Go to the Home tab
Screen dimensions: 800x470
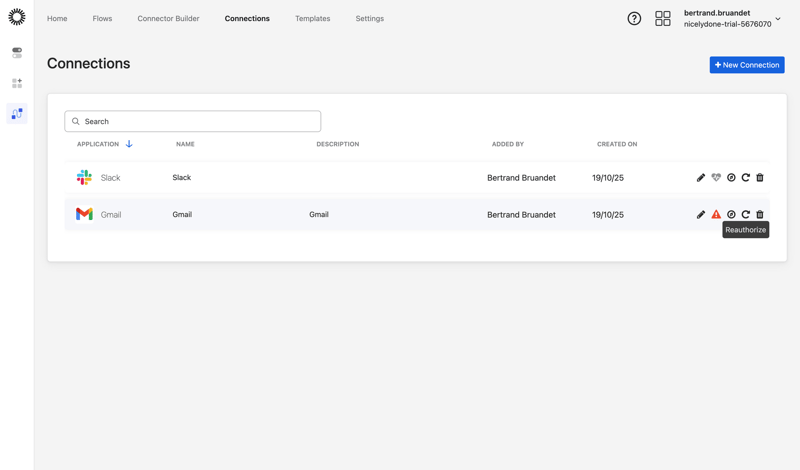click(57, 18)
